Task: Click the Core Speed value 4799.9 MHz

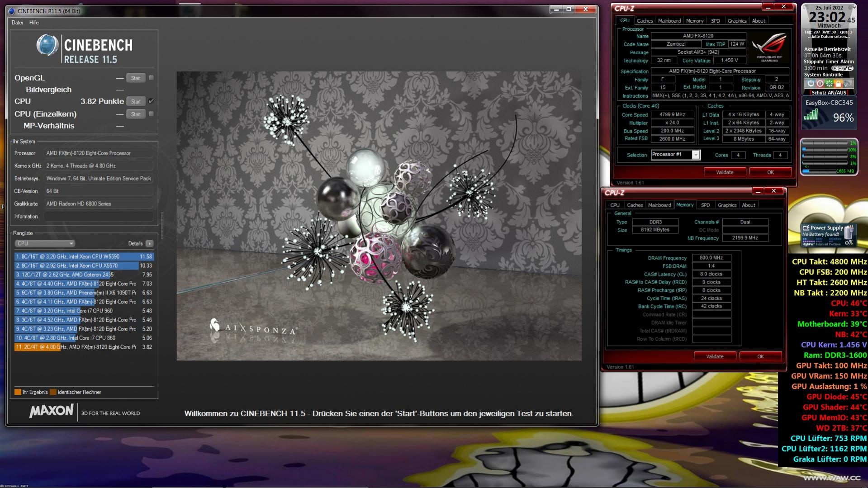Action: (672, 115)
